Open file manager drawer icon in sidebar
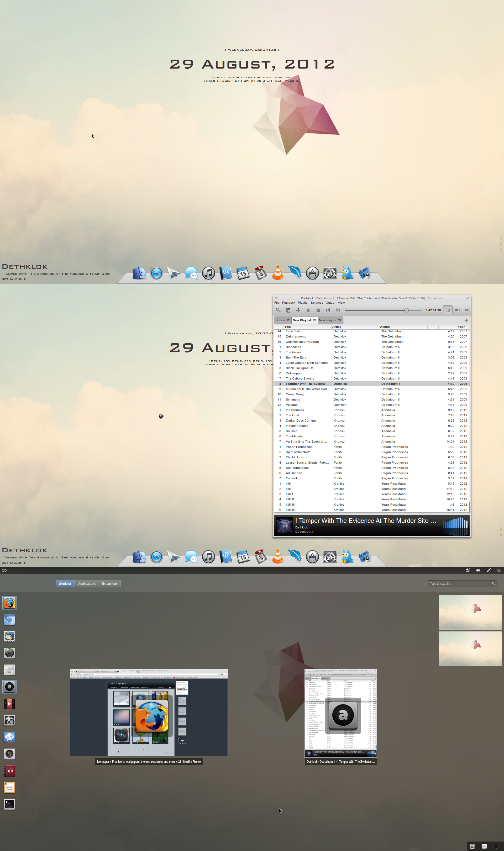Screen dimensions: 504x851 tap(9, 670)
